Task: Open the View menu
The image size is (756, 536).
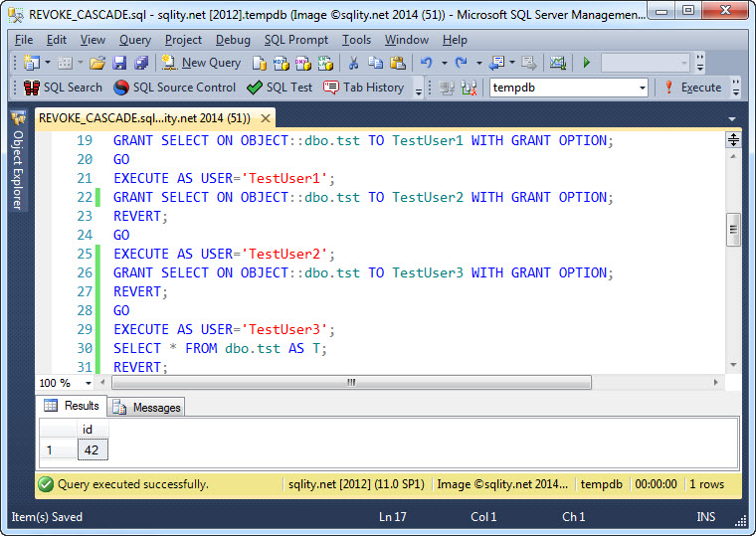Action: pos(93,40)
